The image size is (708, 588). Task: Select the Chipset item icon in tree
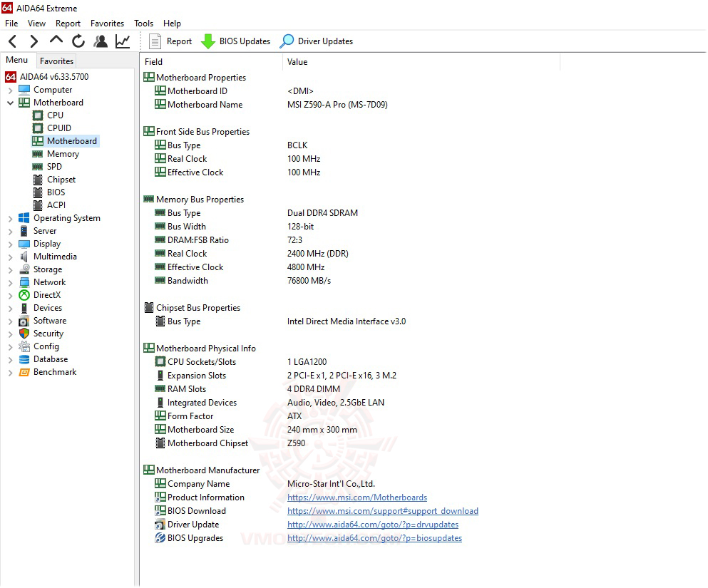click(39, 180)
